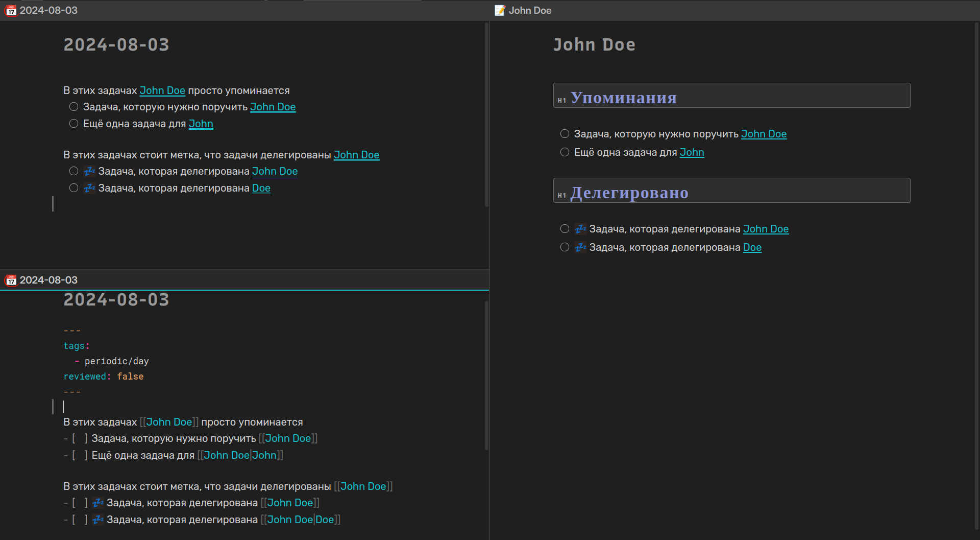Open John Doe link after 'нужно поручить', right pane
This screenshot has height=540, width=980.
coord(764,134)
